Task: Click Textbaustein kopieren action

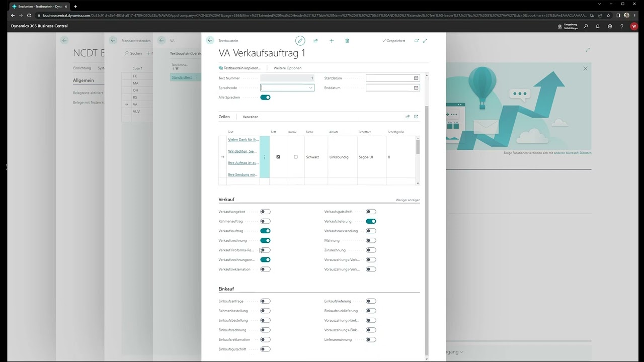Action: tap(240, 68)
